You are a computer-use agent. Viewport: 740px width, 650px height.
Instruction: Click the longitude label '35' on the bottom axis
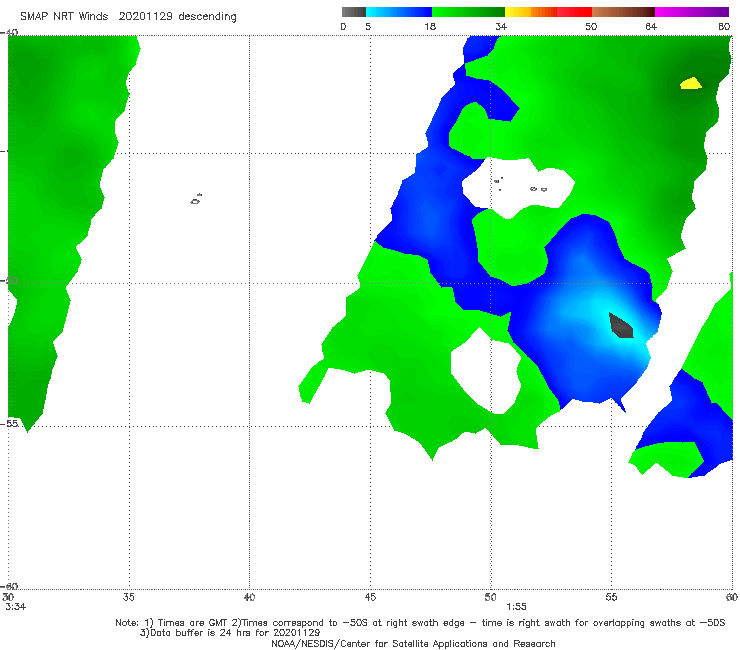tap(129, 597)
